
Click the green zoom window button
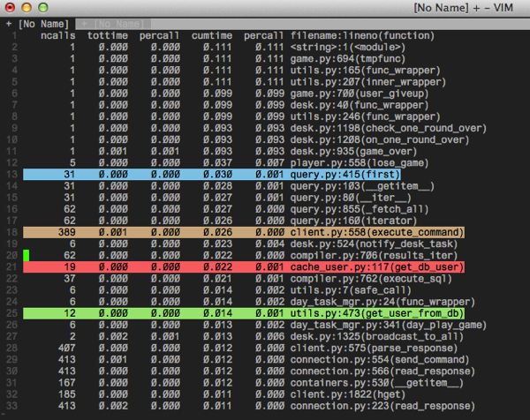click(x=43, y=7)
